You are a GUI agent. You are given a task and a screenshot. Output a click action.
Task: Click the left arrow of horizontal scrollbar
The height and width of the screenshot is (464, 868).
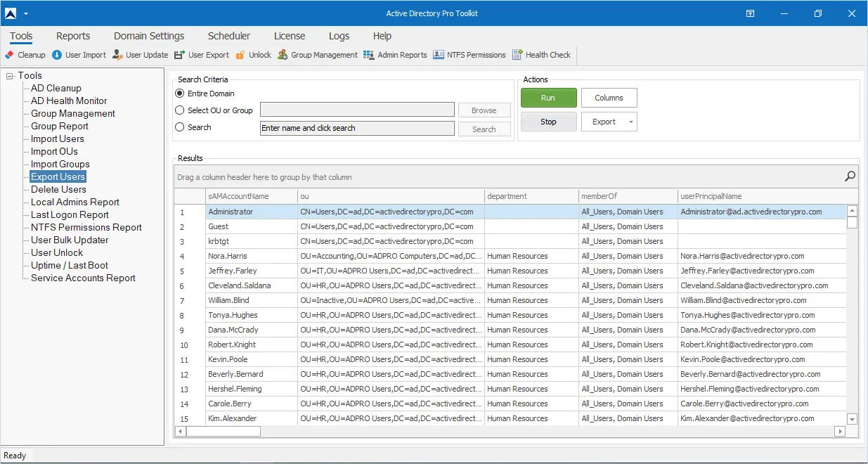click(x=181, y=431)
